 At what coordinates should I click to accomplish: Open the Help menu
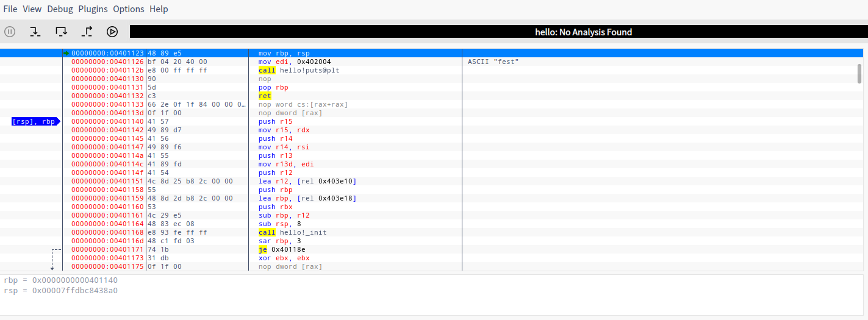tap(159, 9)
